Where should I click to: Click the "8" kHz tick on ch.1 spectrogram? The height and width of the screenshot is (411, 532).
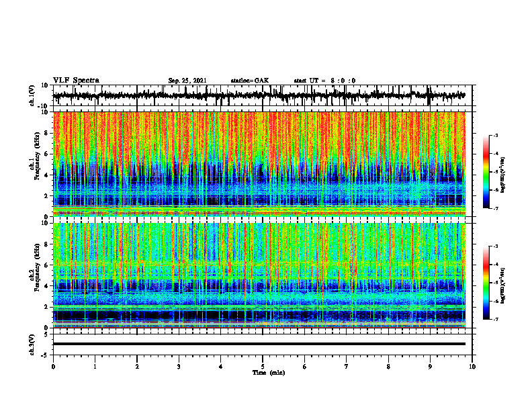[x=47, y=133]
